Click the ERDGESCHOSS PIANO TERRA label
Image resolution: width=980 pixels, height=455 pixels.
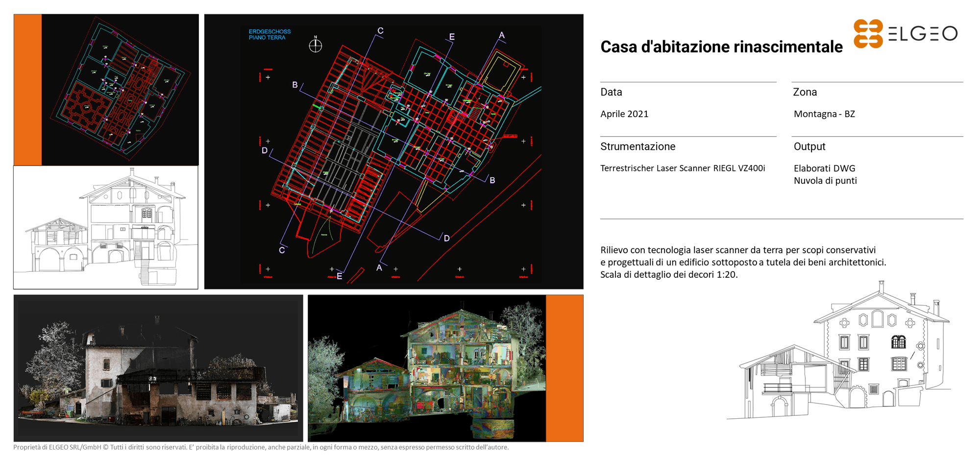click(x=269, y=34)
